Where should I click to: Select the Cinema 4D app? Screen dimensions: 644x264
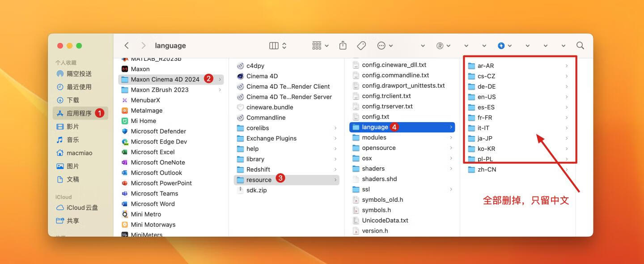coord(287,76)
